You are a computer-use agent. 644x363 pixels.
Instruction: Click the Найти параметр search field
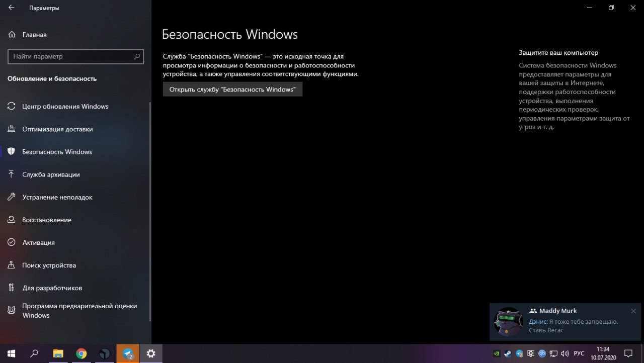75,57
